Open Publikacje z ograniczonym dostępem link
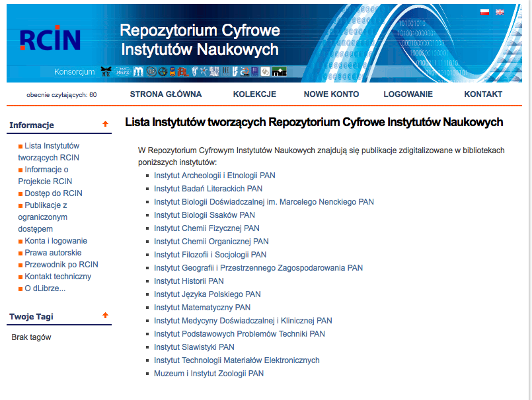This screenshot has width=532, height=400. coord(43,217)
